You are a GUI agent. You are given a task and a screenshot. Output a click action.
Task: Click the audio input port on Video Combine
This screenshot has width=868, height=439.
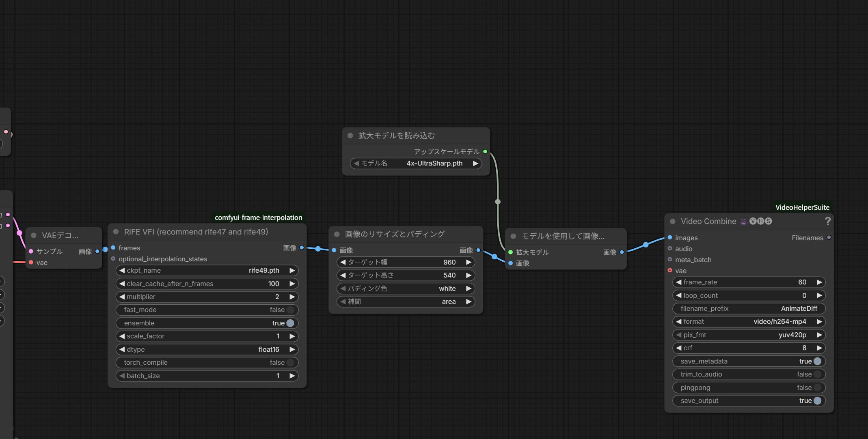click(x=670, y=248)
